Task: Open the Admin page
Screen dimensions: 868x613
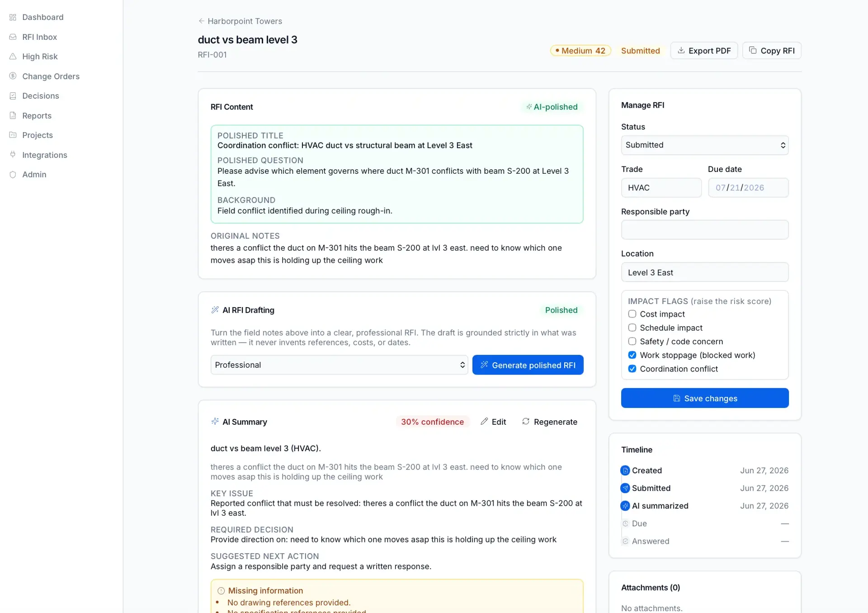Action: (34, 175)
